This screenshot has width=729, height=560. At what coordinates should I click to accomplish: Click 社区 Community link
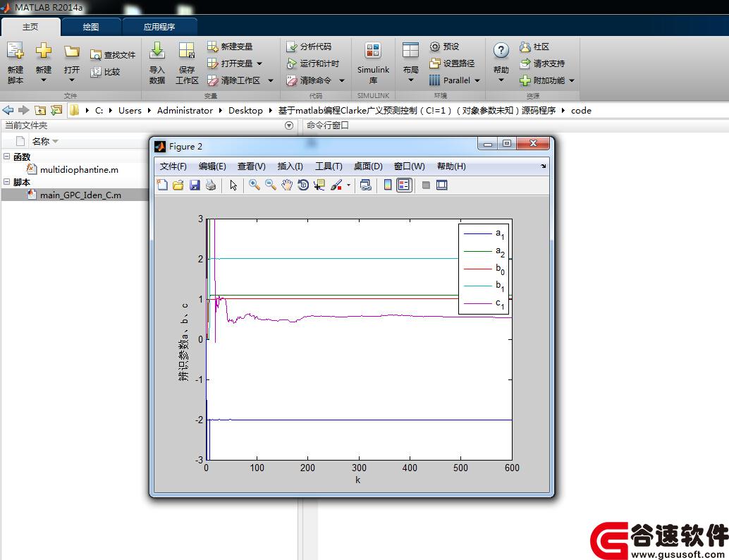[x=534, y=47]
